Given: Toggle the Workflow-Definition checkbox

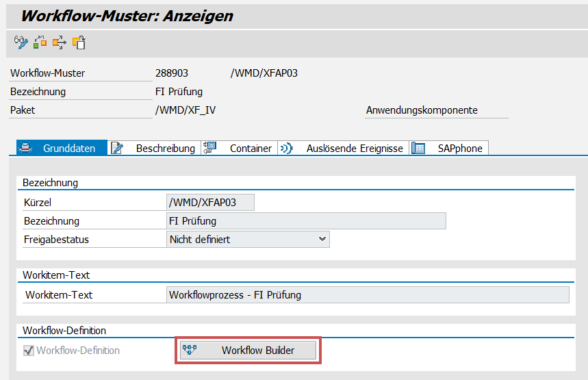Looking at the screenshot, I should (x=29, y=351).
